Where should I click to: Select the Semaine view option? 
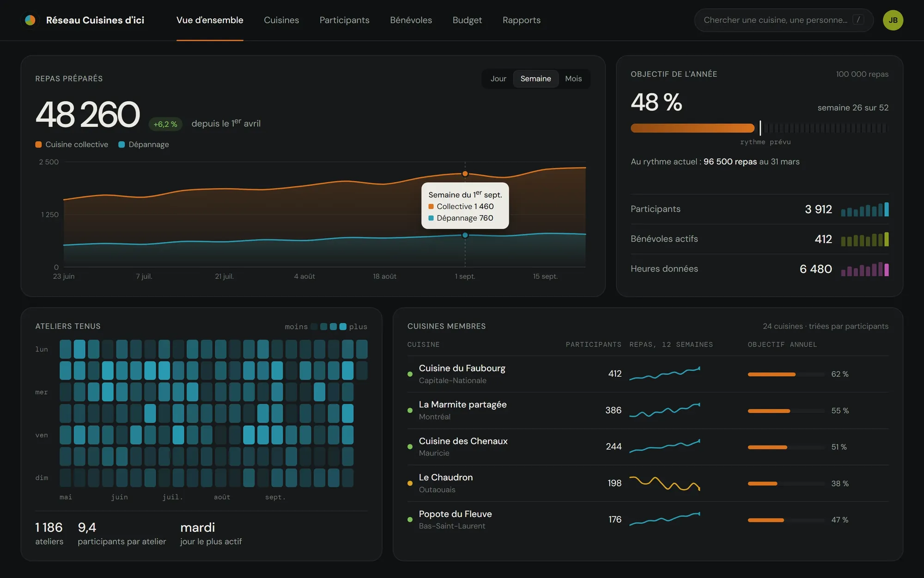coord(535,79)
